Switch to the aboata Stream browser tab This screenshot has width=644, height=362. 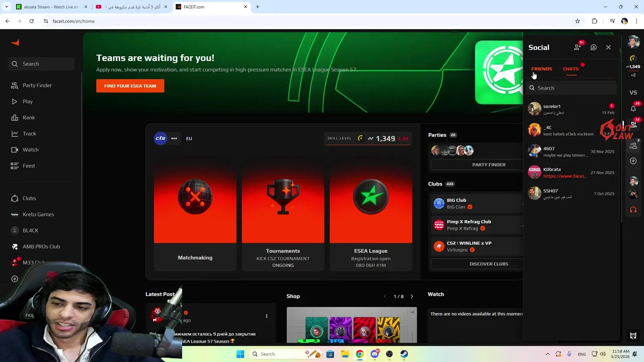50,7
